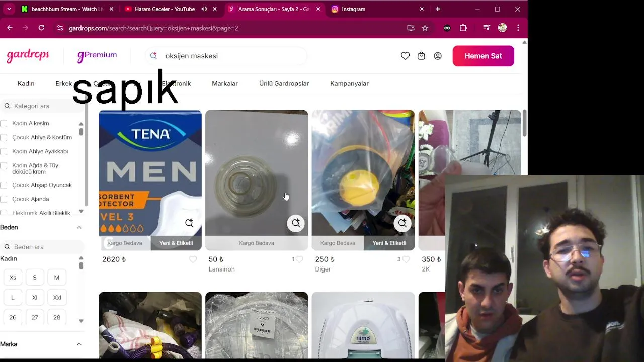Focus the Beden ara search field
Viewport: 644px width, 362px height.
tap(42, 247)
